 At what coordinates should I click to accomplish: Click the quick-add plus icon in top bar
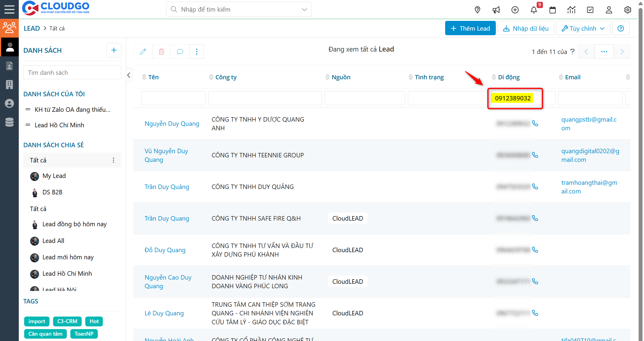[x=515, y=10]
